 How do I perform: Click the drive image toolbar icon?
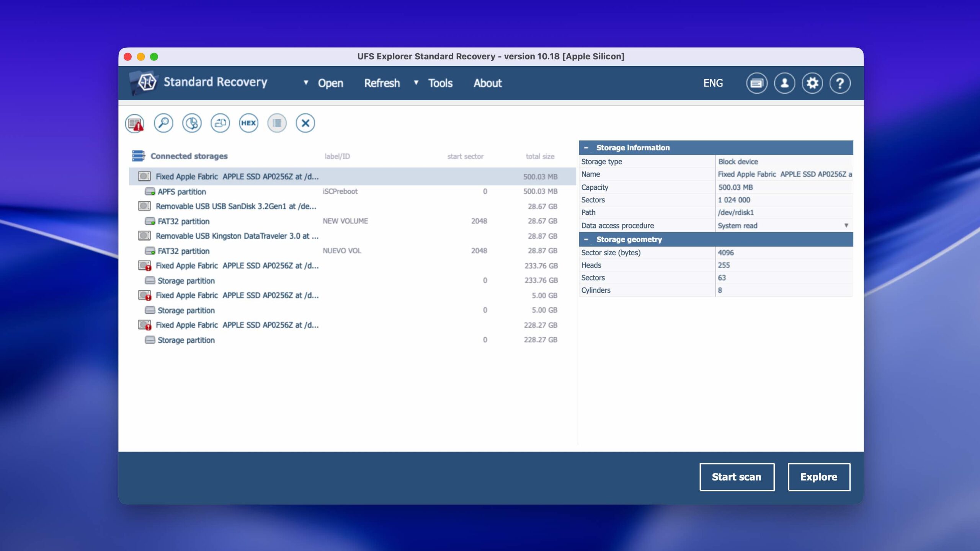[x=220, y=123]
